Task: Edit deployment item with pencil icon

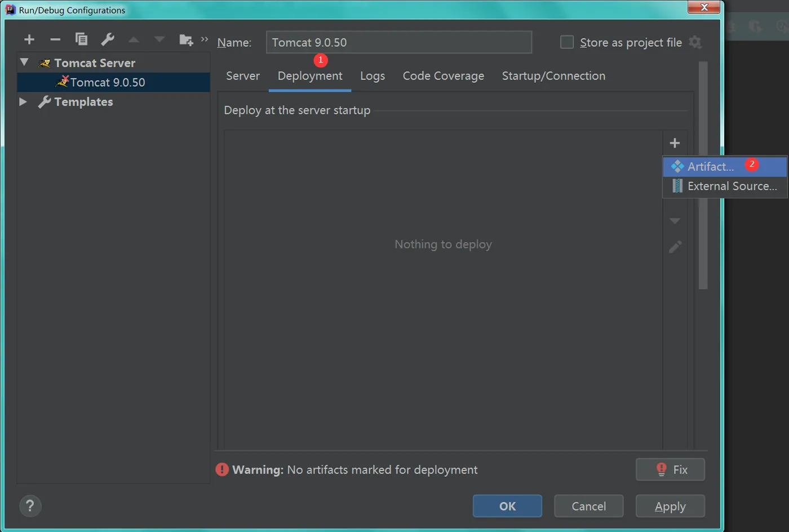Action: tap(675, 247)
